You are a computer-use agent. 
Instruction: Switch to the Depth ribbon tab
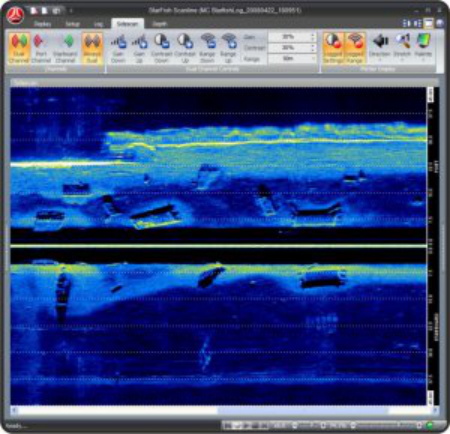click(159, 24)
